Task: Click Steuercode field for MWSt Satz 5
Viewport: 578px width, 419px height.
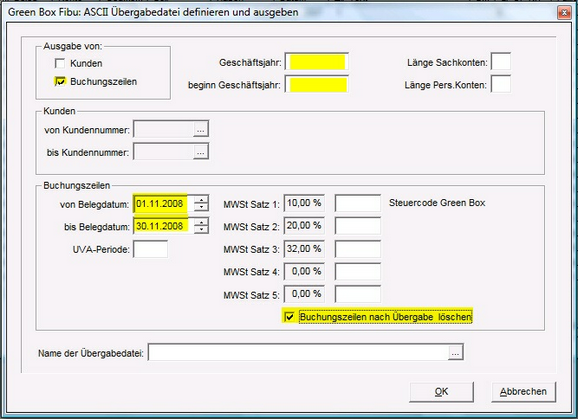Action: [358, 294]
